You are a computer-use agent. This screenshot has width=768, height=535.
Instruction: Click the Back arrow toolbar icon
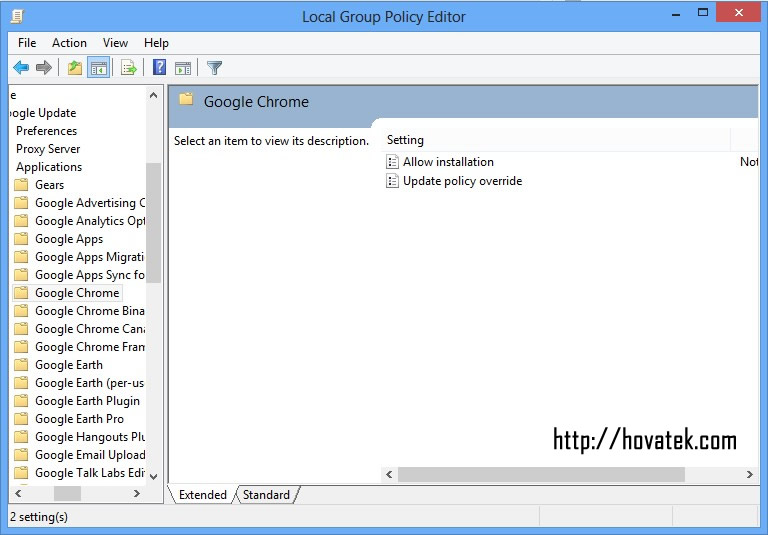(x=21, y=67)
